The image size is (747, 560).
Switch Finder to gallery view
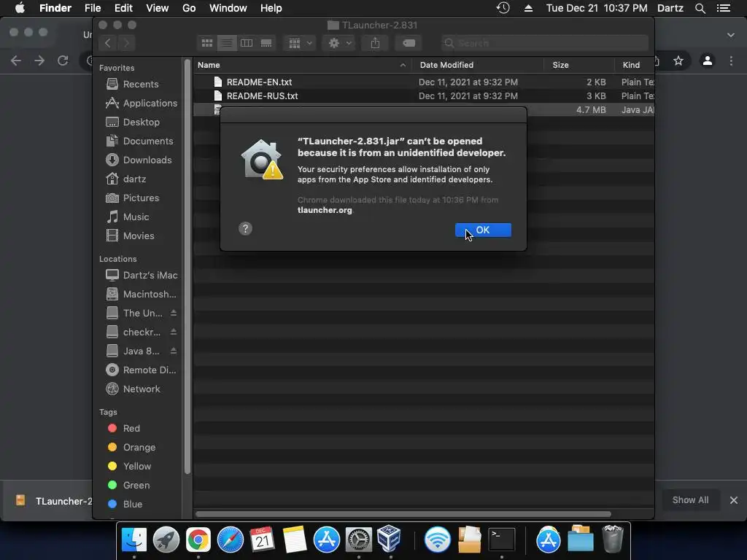266,43
